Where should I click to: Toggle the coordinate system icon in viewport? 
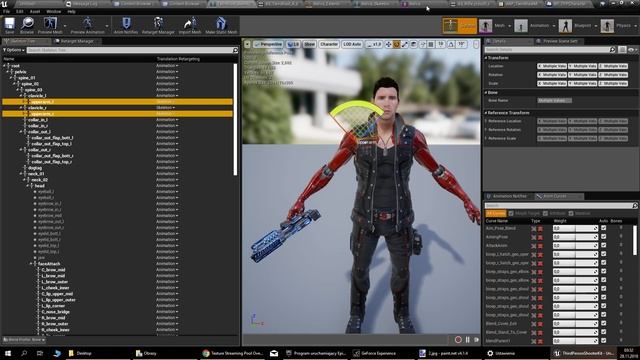tap(413, 44)
